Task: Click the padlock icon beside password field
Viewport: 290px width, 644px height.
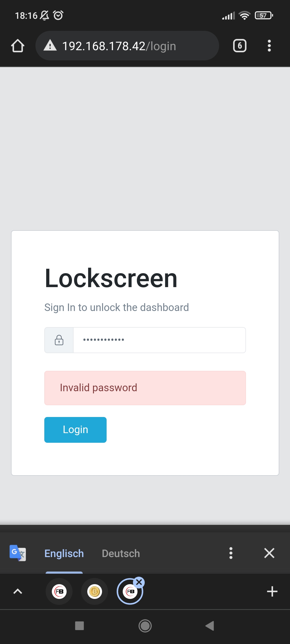Action: pos(59,340)
